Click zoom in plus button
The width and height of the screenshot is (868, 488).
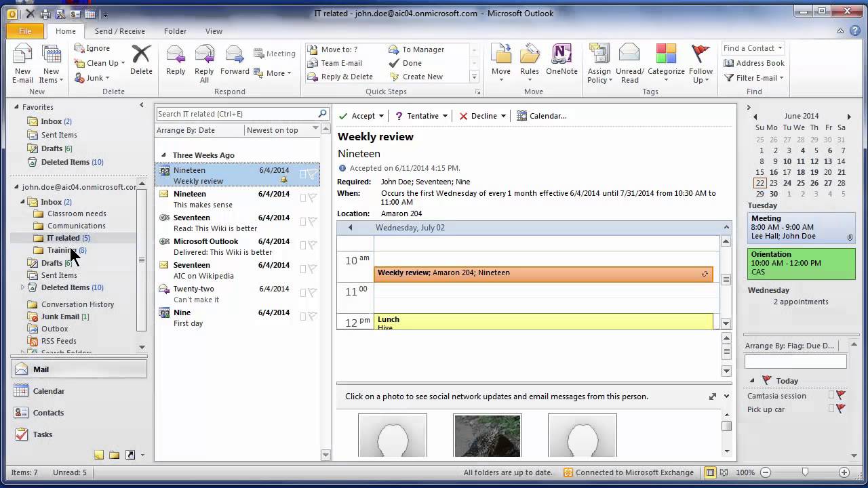[x=844, y=472]
